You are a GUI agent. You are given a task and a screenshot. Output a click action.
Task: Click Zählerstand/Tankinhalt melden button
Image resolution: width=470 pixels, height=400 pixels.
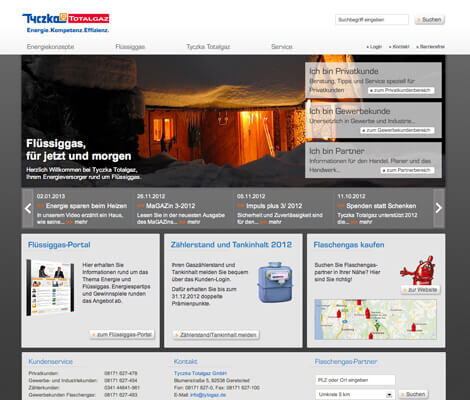click(216, 335)
